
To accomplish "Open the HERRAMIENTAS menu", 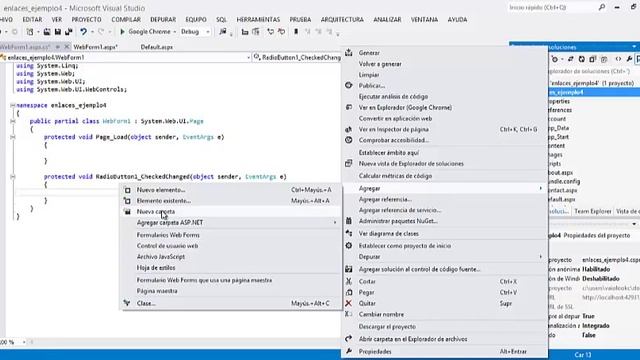I will [x=258, y=20].
